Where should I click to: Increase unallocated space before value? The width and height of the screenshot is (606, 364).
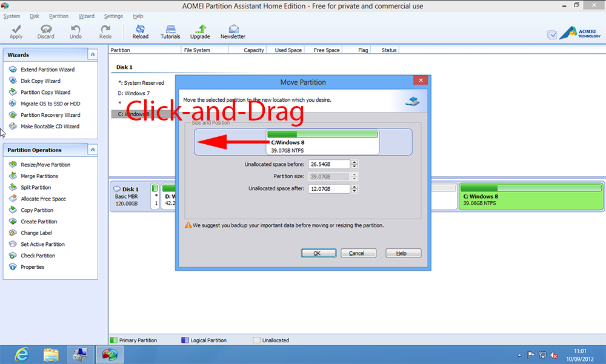coord(355,162)
